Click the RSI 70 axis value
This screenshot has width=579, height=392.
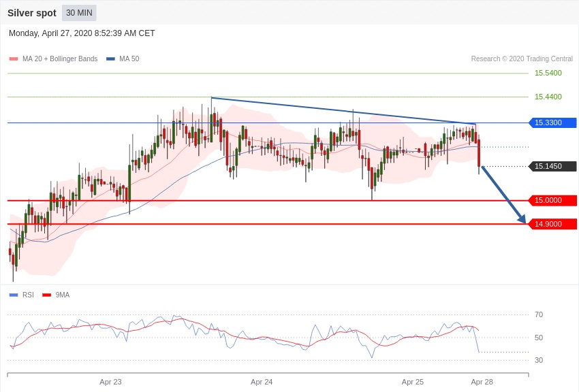click(x=539, y=314)
